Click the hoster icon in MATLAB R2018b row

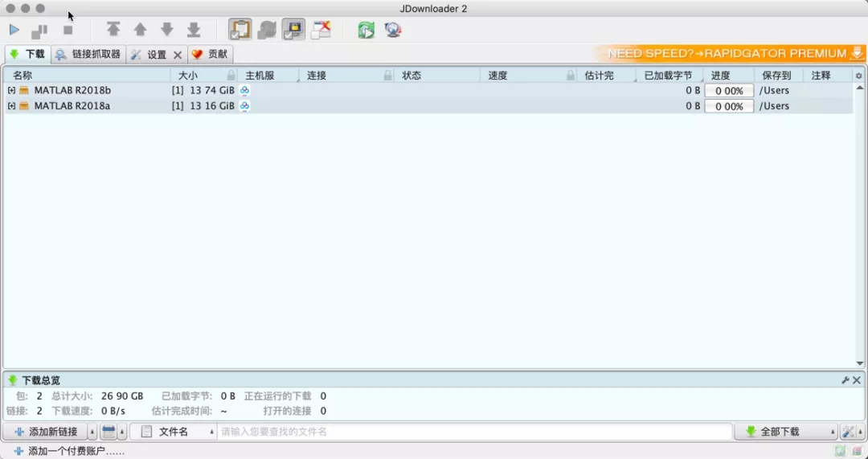pyautogui.click(x=244, y=90)
